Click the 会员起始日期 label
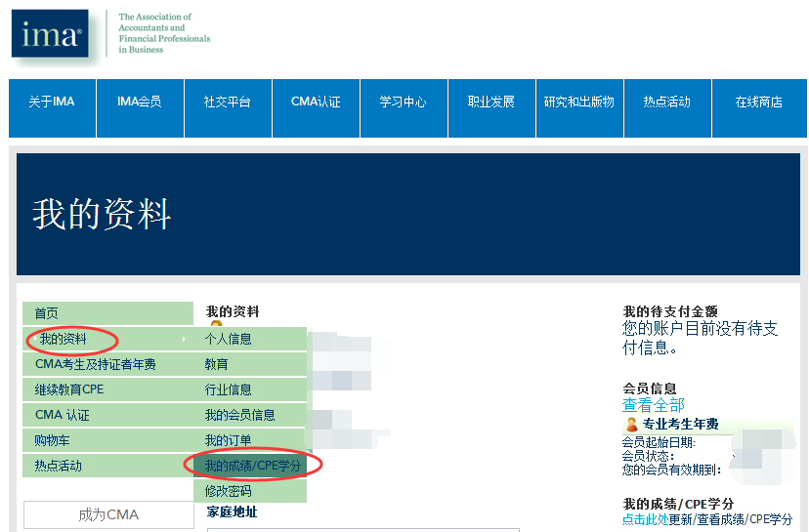Viewport: 809px width, 532px height. pyautogui.click(x=659, y=442)
